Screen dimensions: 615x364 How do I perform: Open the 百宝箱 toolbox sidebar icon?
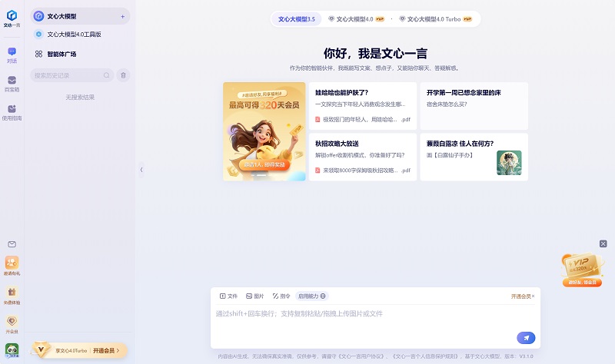tap(12, 84)
